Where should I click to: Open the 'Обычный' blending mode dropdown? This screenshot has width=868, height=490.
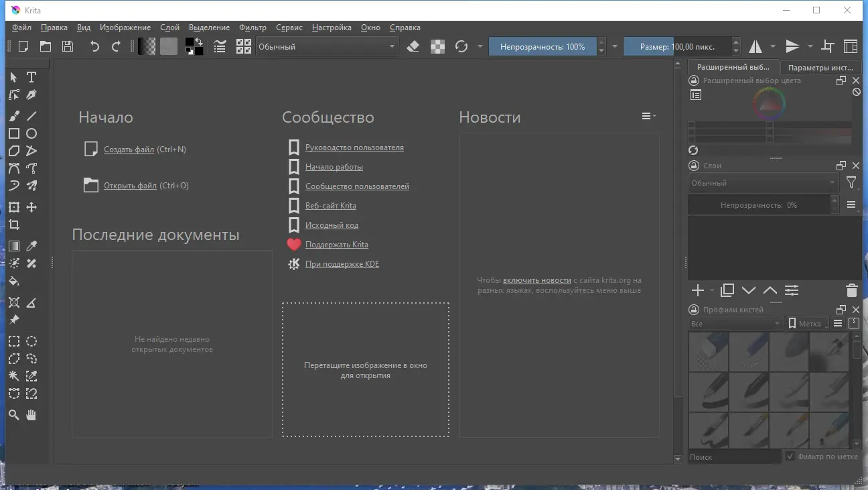[x=327, y=46]
